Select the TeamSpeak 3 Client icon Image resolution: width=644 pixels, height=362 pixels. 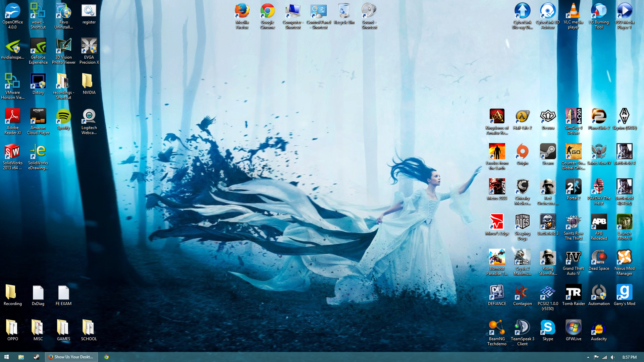coord(523,333)
